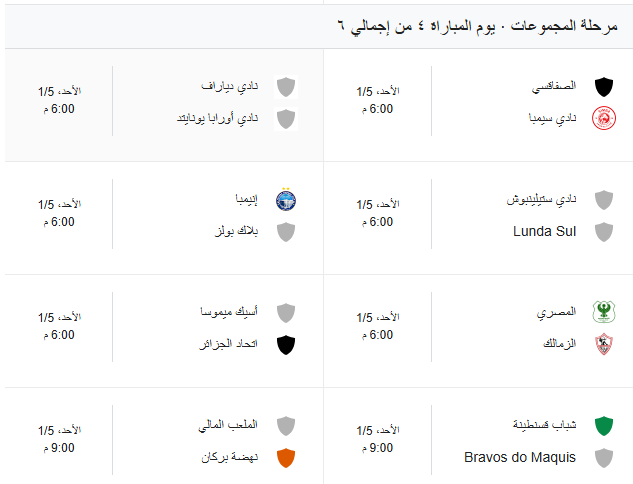Viewport: 633px width, 484px height.
Task: Select the الملعب المالي team name
Action: (x=228, y=425)
